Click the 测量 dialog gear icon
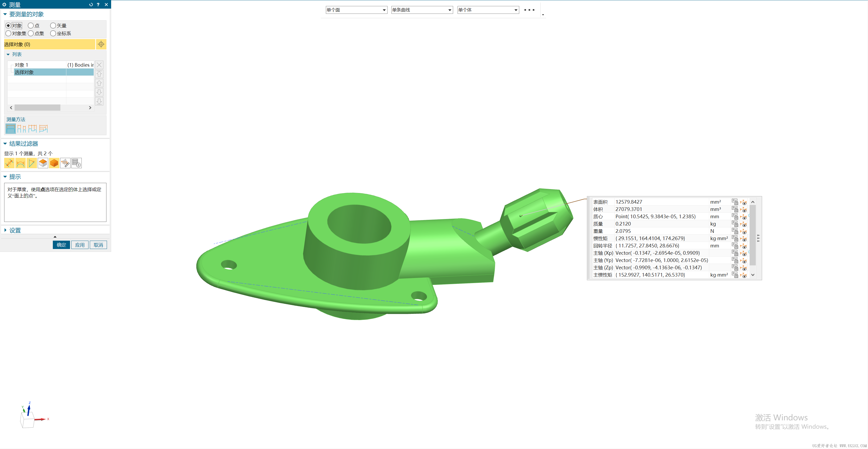 [x=4, y=4]
